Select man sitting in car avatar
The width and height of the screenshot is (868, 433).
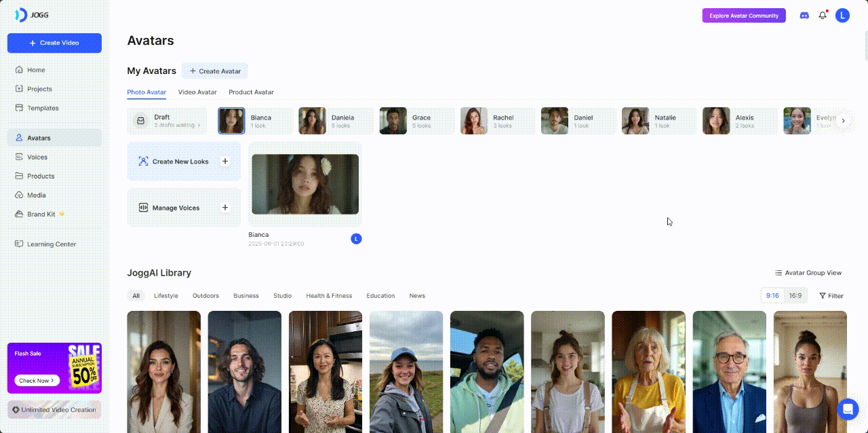(x=487, y=372)
